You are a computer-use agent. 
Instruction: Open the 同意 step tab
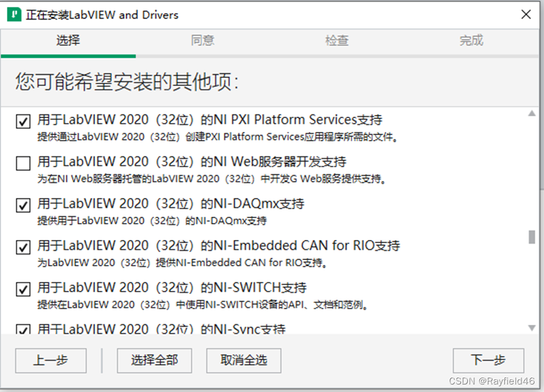pyautogui.click(x=202, y=40)
